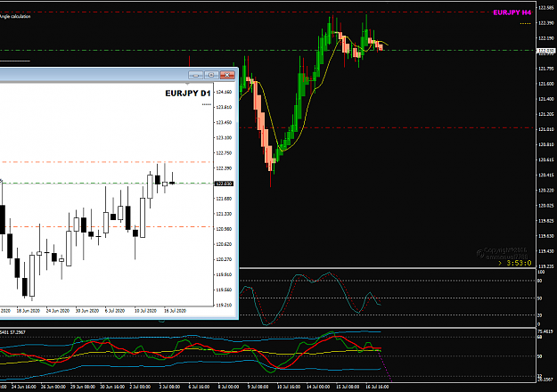Screen dimensions: 557x392
Task: Click the 2 Jul 00:00 time on H4 axis
Action: pyautogui.click(x=140, y=387)
